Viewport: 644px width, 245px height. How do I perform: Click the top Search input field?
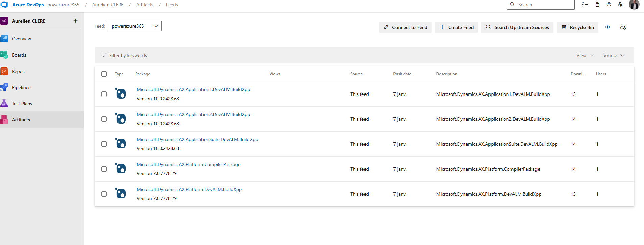pyautogui.click(x=541, y=5)
